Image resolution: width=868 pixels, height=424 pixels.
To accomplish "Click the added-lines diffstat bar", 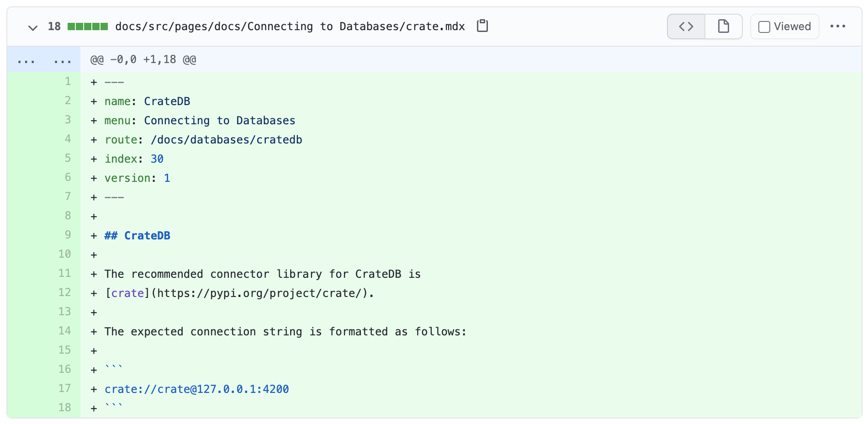I will (87, 26).
